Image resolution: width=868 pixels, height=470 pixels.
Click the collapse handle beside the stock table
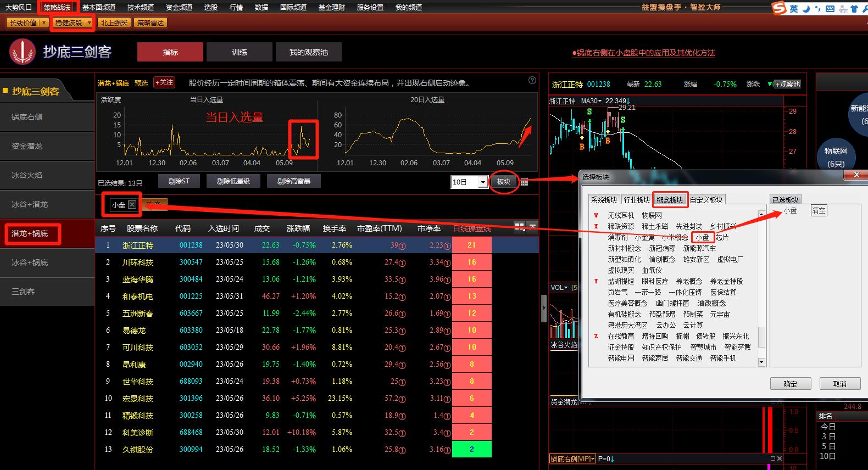[544, 309]
